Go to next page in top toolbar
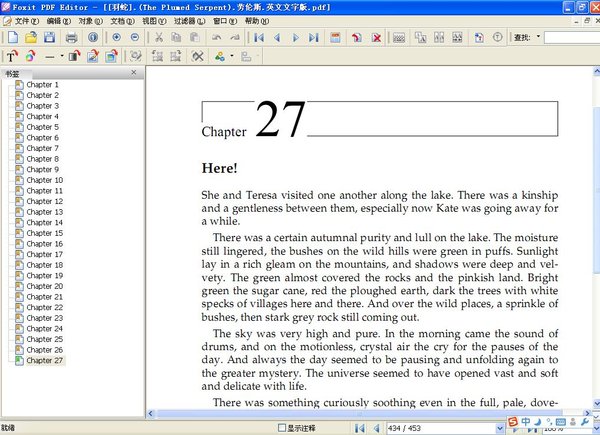The image size is (600, 435). [295, 37]
